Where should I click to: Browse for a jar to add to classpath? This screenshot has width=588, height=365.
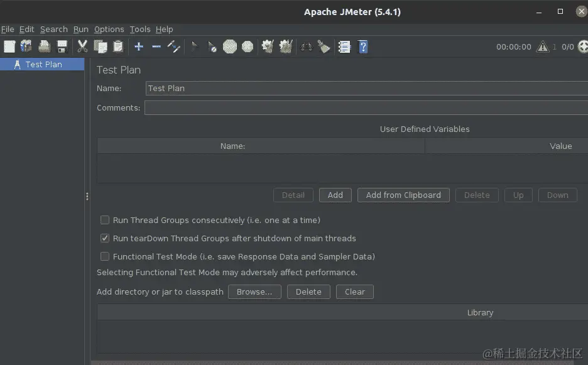point(254,291)
